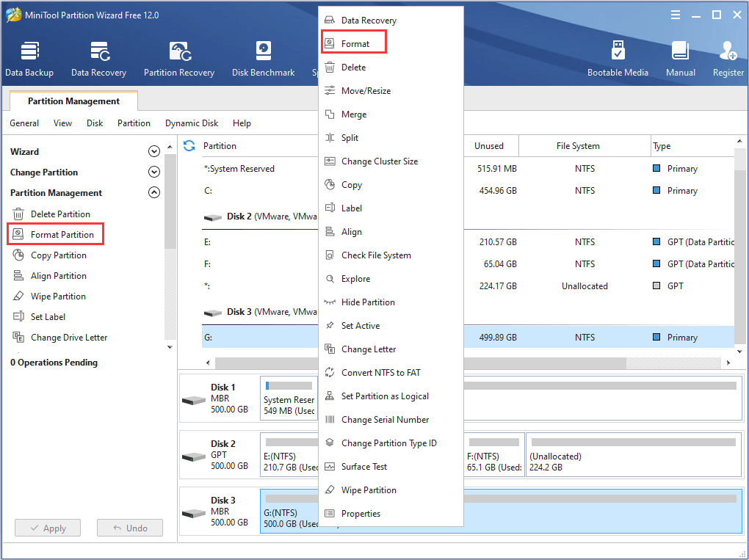Open the Dynamic Disk menu
Image resolution: width=749 pixels, height=560 pixels.
point(192,123)
